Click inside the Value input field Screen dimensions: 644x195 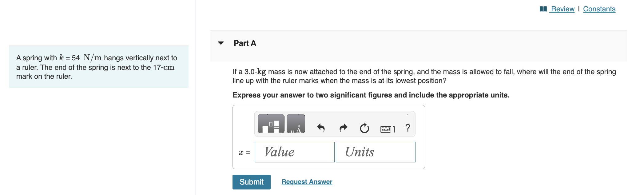click(294, 152)
